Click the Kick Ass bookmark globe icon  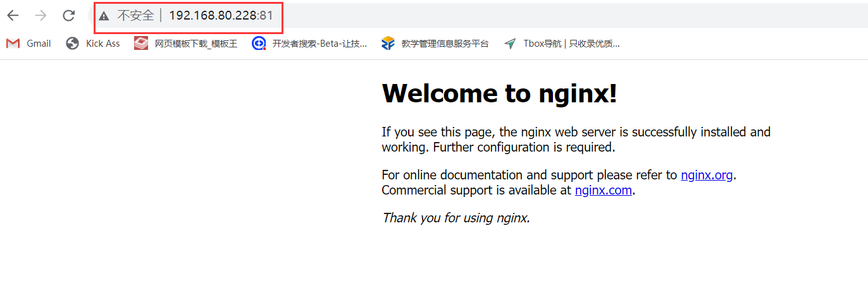pyautogui.click(x=73, y=44)
